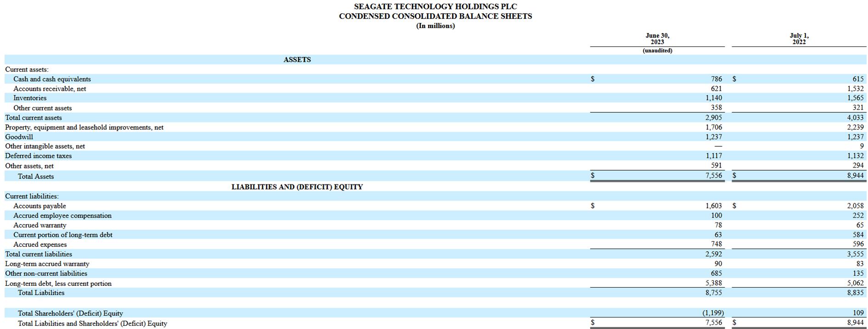Click the 'Current assets:' row label
Screen dimensions: 868x329
click(x=27, y=69)
